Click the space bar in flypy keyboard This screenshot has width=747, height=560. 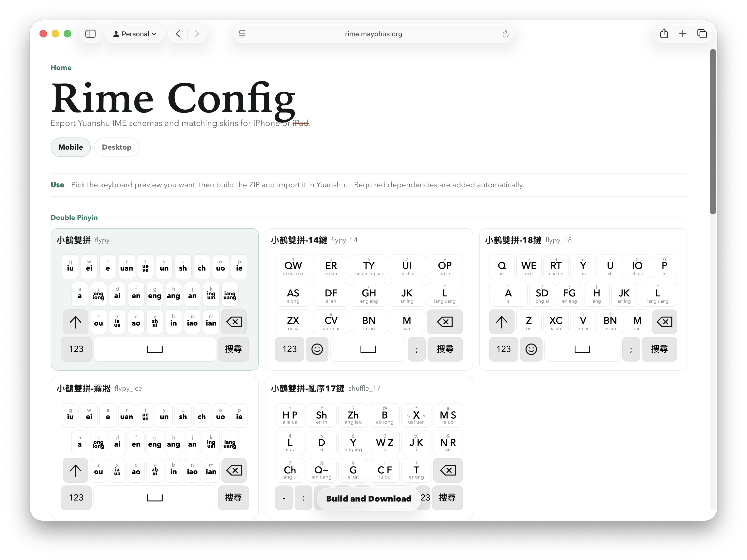click(x=155, y=349)
